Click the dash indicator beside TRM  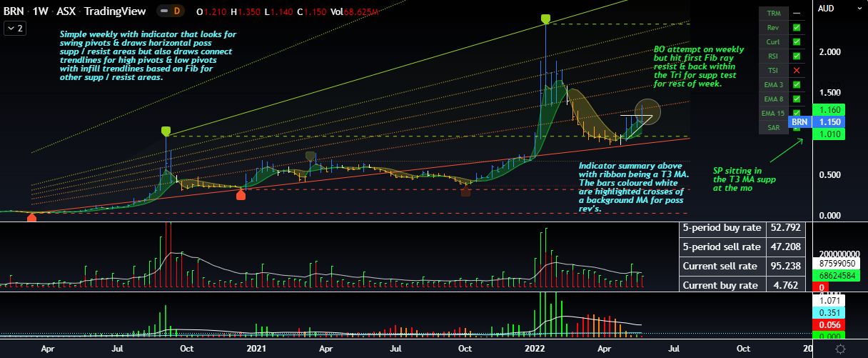click(x=797, y=13)
